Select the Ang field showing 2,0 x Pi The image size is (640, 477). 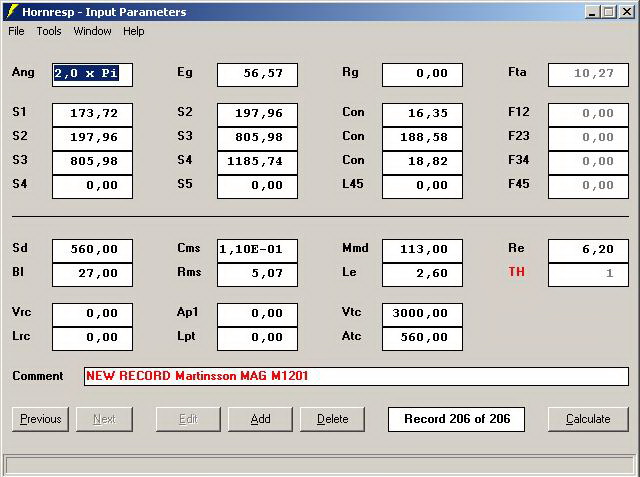point(92,75)
